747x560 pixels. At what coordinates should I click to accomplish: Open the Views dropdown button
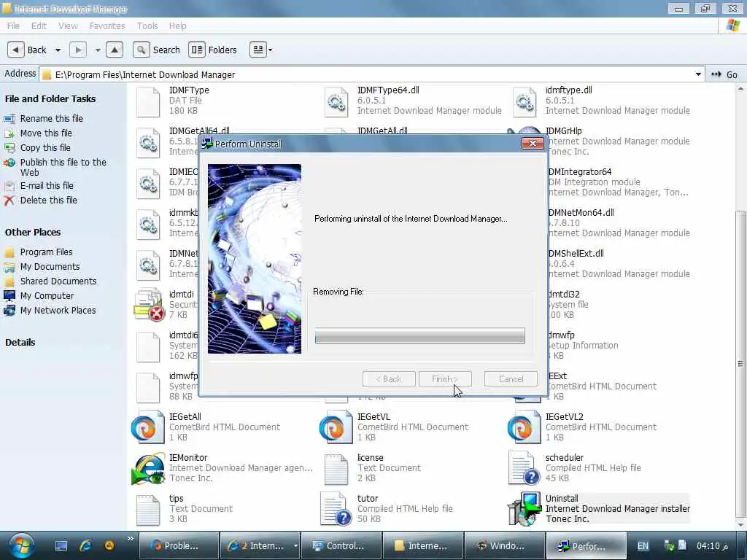pos(261,50)
